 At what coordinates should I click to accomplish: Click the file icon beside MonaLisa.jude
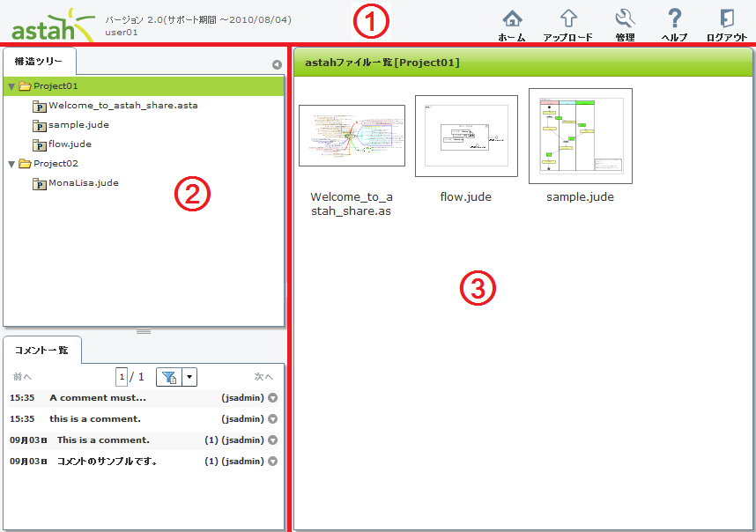pyautogui.click(x=39, y=184)
